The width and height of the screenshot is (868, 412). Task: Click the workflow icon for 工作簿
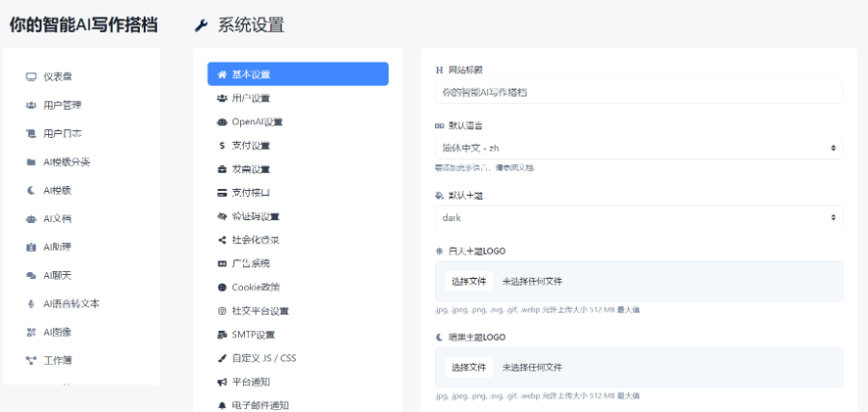pos(31,361)
